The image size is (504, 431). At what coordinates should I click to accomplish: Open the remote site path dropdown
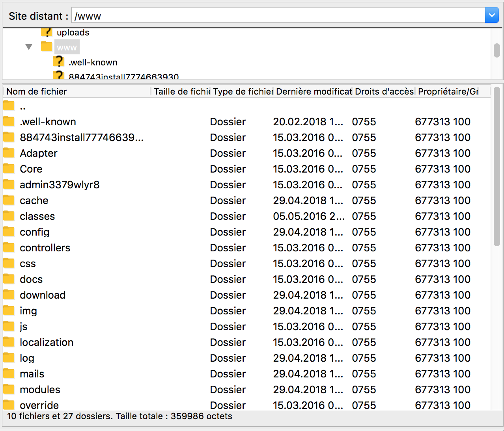[x=491, y=16]
